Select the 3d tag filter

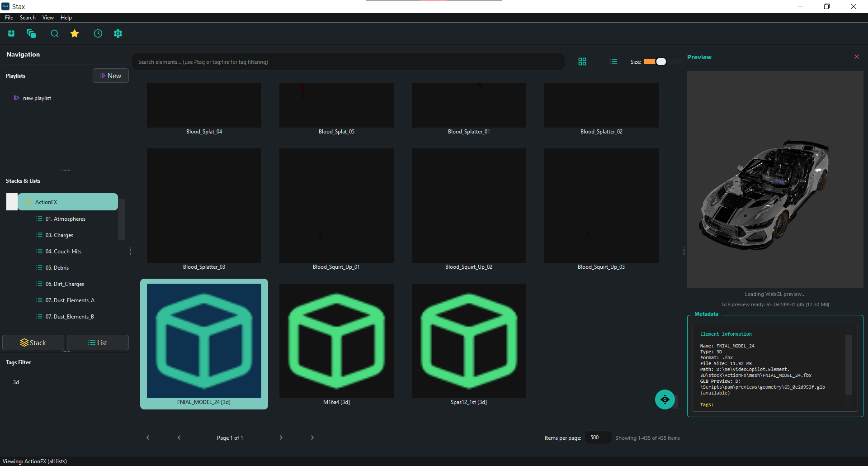16,382
